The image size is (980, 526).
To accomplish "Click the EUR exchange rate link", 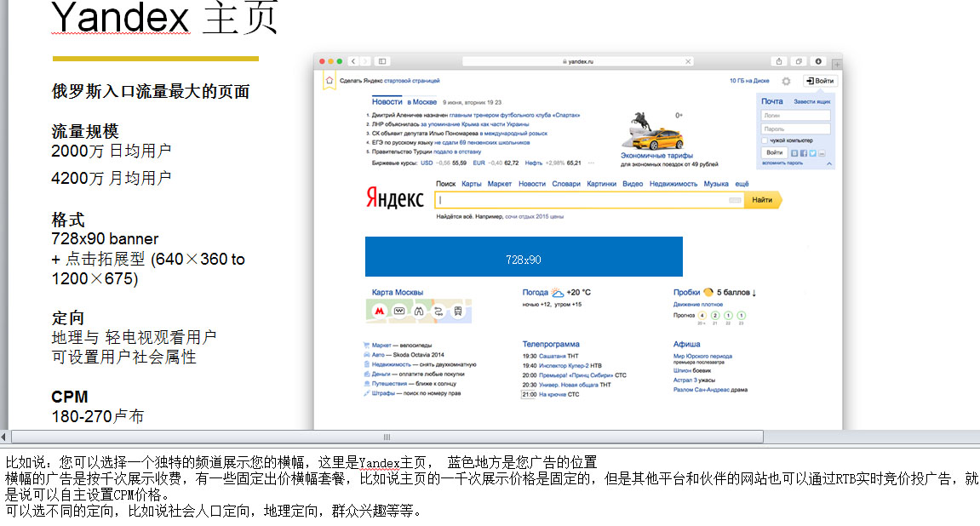I will tap(479, 163).
